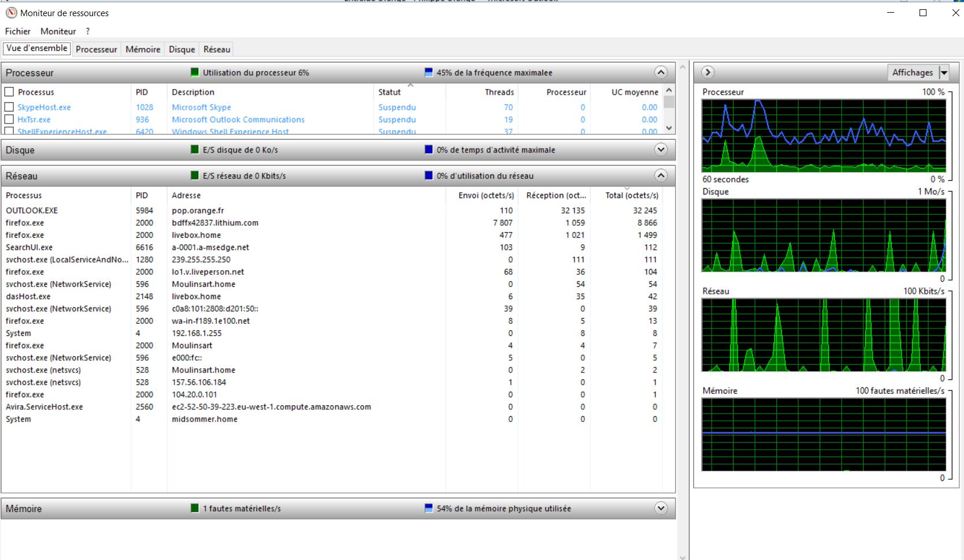
Task: Switch to the Réseau tab
Action: pyautogui.click(x=217, y=50)
